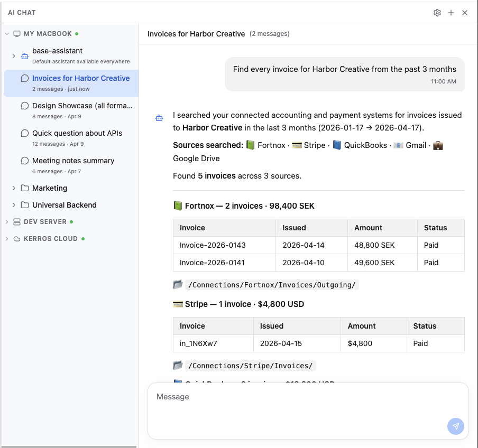Screen dimensions: 478x448
Task: Click the Gmail source icon
Action: tap(398, 145)
